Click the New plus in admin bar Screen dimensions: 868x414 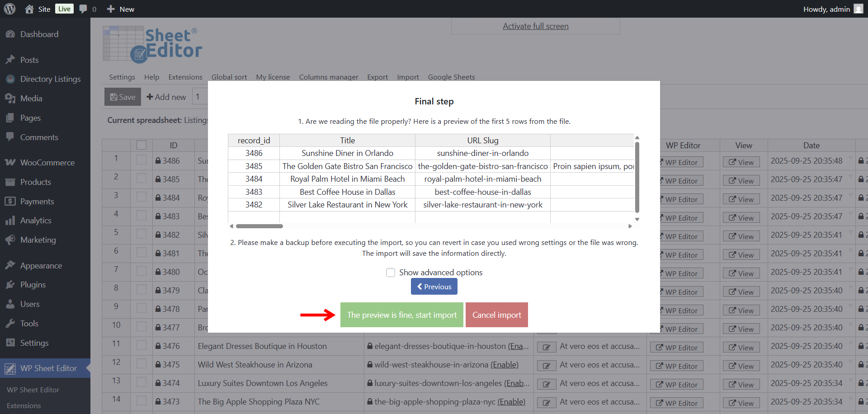pos(111,9)
